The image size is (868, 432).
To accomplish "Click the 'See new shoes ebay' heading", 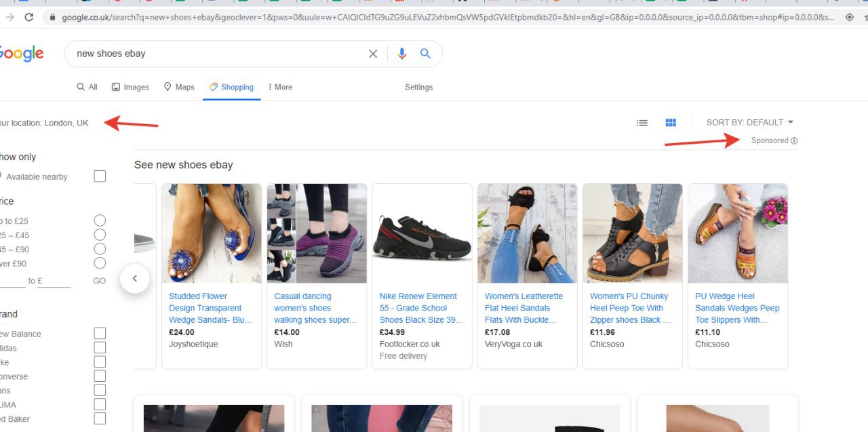I will coord(184,165).
